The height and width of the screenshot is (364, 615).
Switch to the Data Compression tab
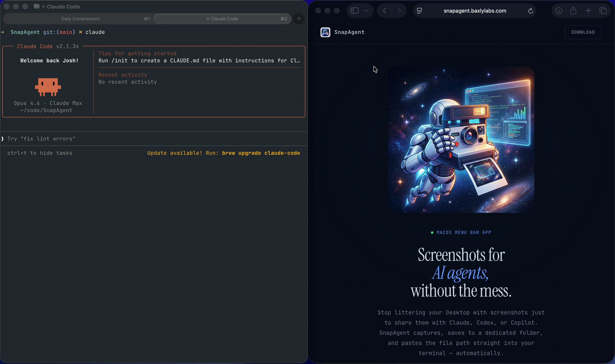coord(81,19)
